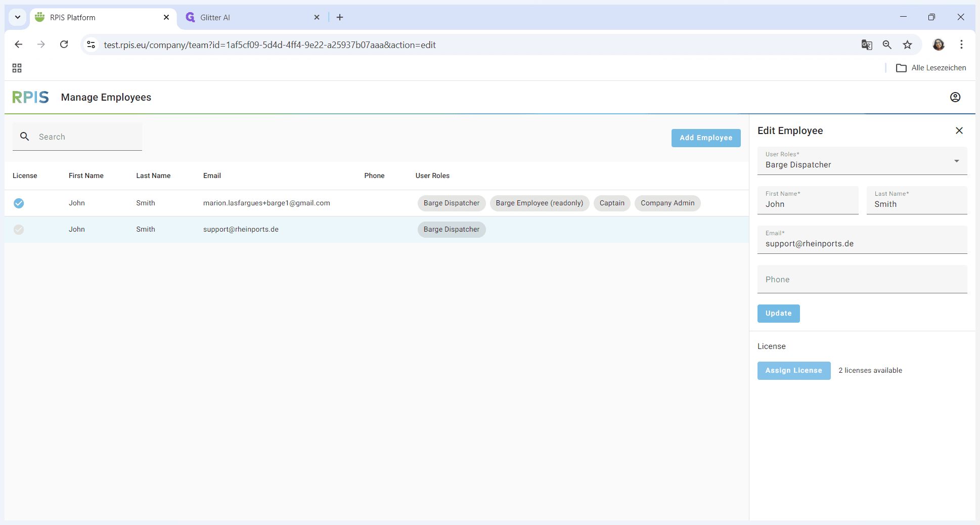
Task: Open the browser zoom magnifier icon
Action: (887, 45)
